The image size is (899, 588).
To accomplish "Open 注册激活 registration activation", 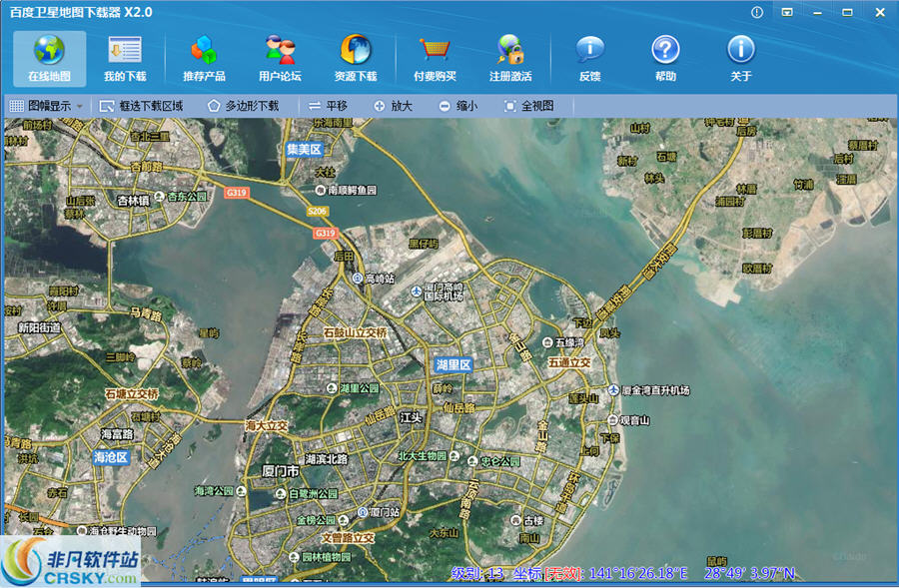I will coord(510,59).
